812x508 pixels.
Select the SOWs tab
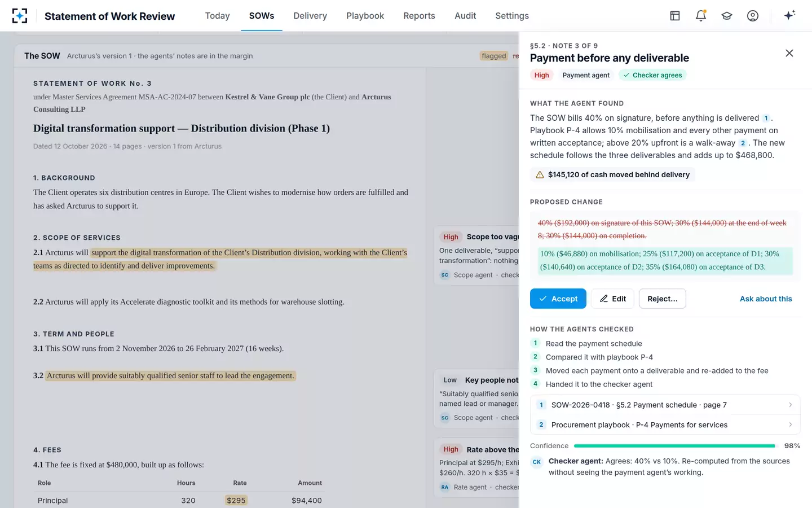click(x=262, y=16)
